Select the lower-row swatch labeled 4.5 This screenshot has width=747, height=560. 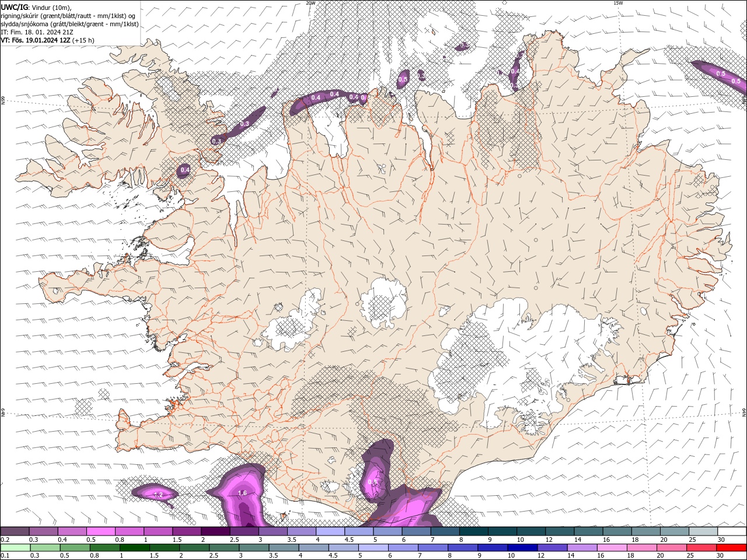(343, 548)
